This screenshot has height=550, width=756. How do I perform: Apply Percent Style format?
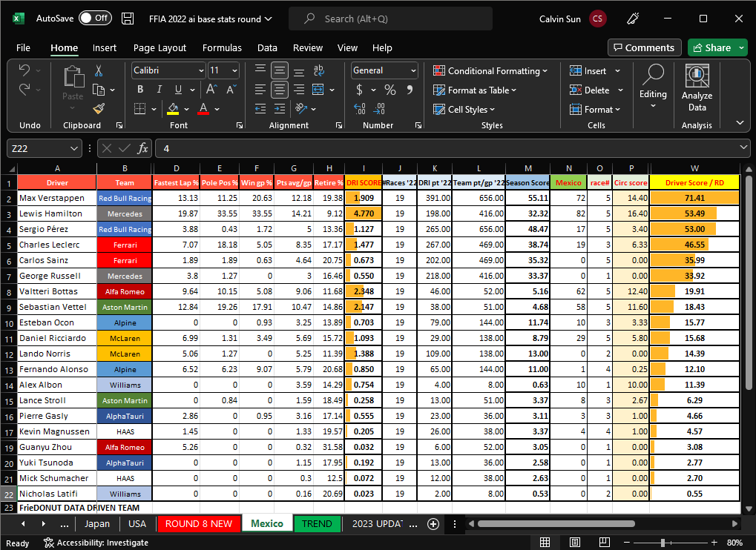pyautogui.click(x=390, y=90)
